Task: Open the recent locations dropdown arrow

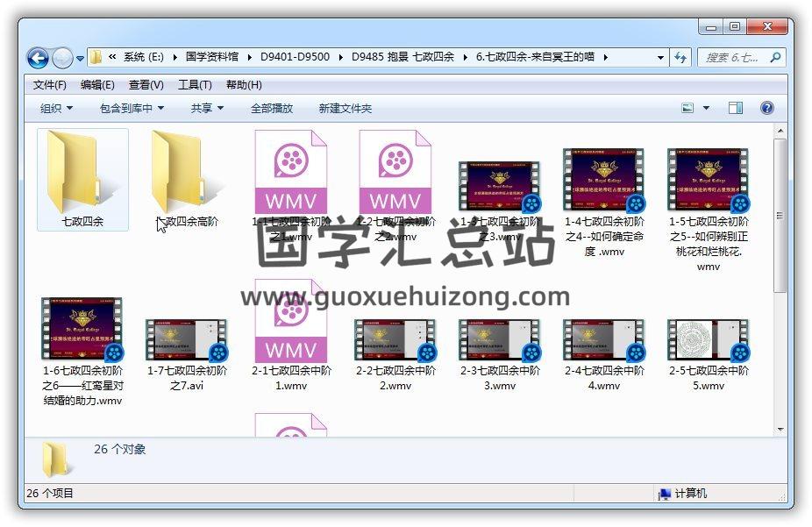Action: point(81,59)
